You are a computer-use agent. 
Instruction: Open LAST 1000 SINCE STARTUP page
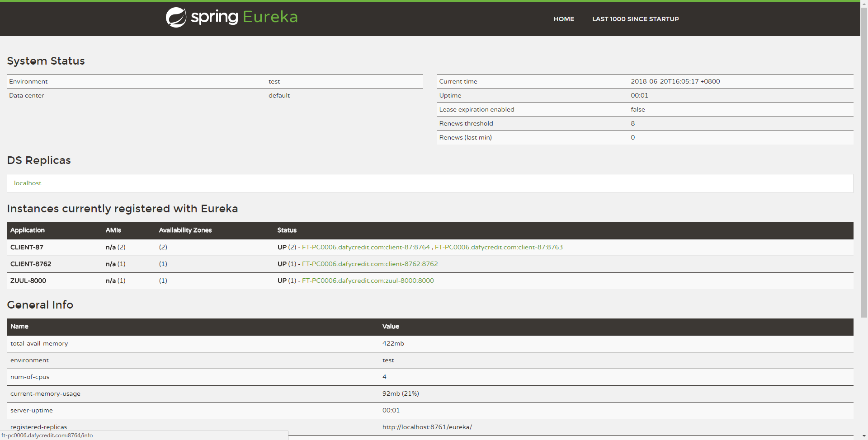point(635,19)
